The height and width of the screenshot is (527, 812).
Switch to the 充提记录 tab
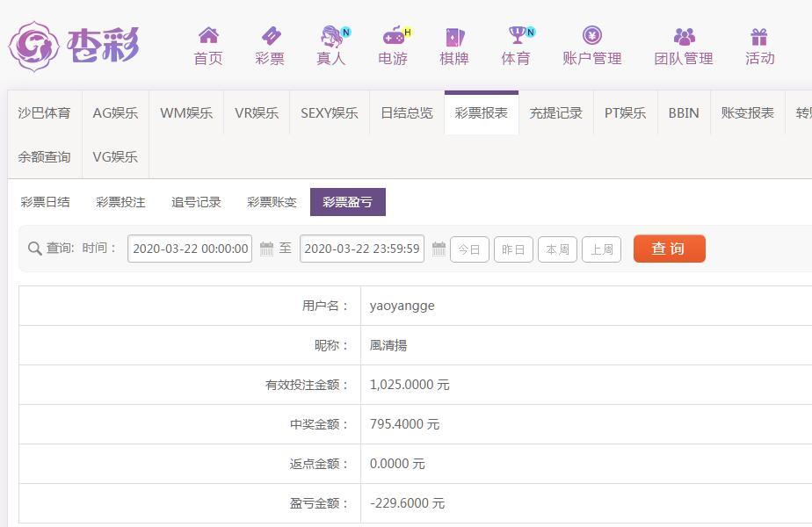556,112
